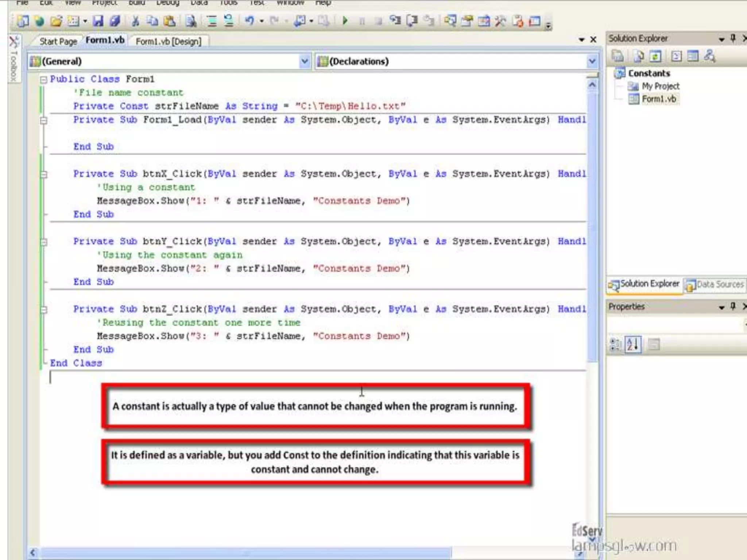Switch to Form1.vb [Design] tab
The width and height of the screenshot is (747, 560).
169,41
